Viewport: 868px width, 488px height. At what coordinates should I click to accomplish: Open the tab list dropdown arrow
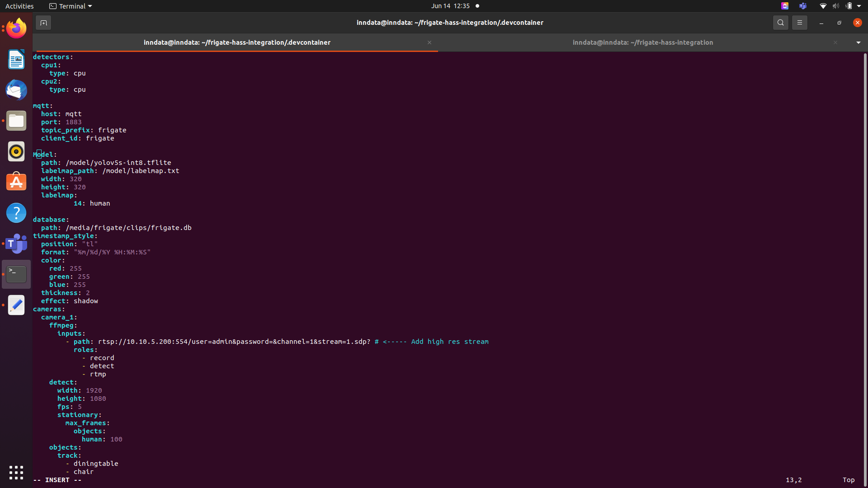(x=858, y=42)
